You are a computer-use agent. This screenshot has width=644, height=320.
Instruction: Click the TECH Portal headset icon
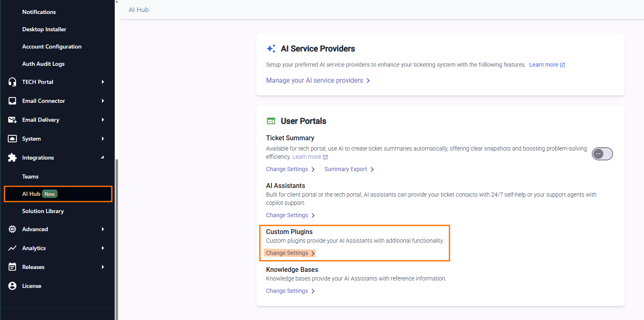point(12,82)
